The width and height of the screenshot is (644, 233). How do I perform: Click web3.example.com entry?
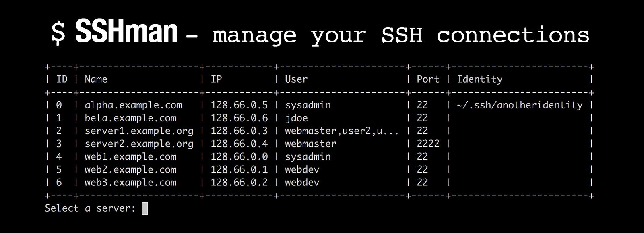pos(130,183)
